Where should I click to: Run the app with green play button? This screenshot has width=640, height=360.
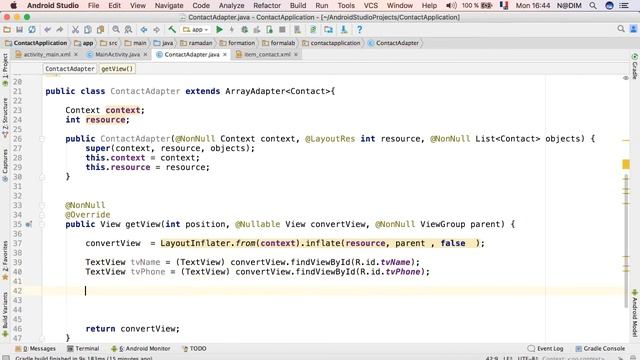[219, 29]
